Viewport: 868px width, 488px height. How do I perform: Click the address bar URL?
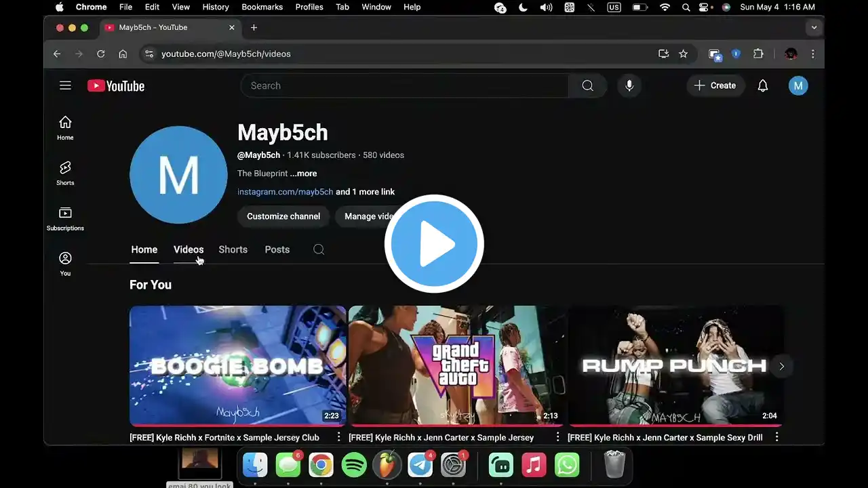(226, 54)
